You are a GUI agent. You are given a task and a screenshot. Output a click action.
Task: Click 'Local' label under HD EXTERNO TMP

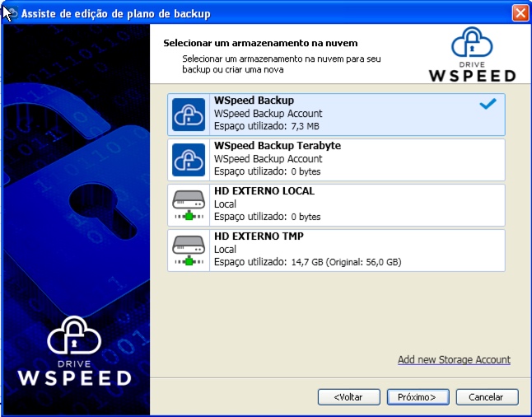225,249
